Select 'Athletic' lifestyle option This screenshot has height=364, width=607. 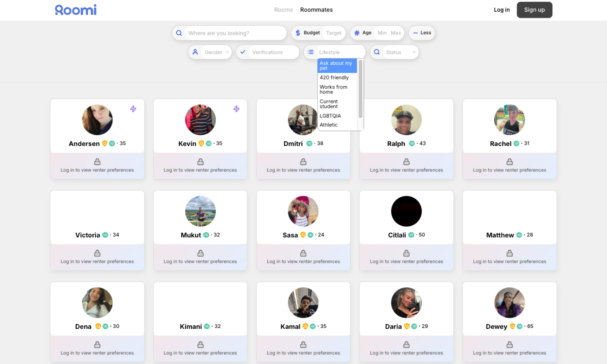point(337,125)
